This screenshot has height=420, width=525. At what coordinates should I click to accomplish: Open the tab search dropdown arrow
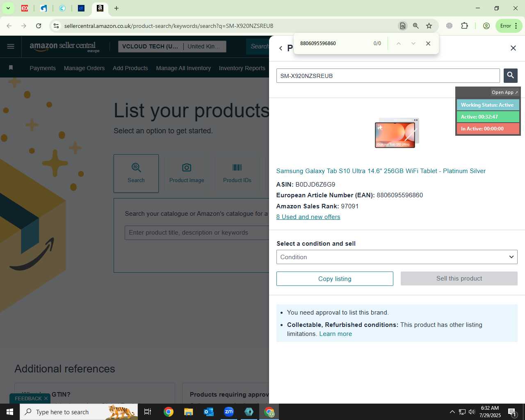[8, 8]
